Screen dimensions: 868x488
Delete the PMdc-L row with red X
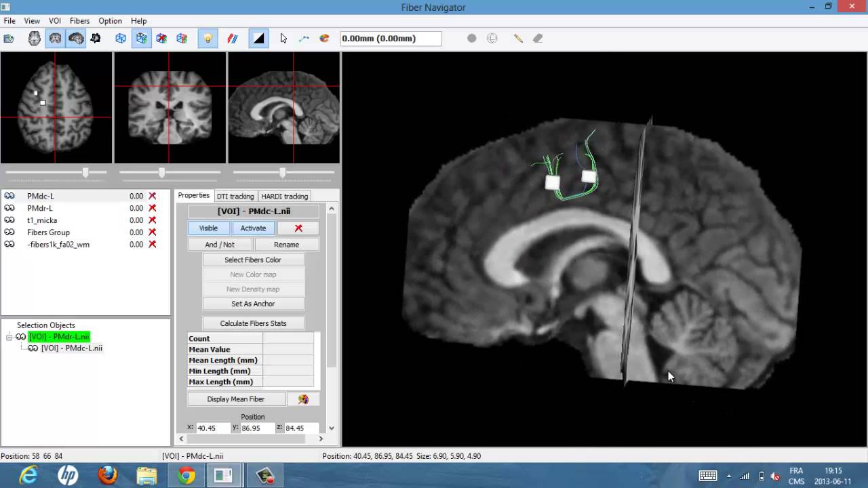coord(152,196)
